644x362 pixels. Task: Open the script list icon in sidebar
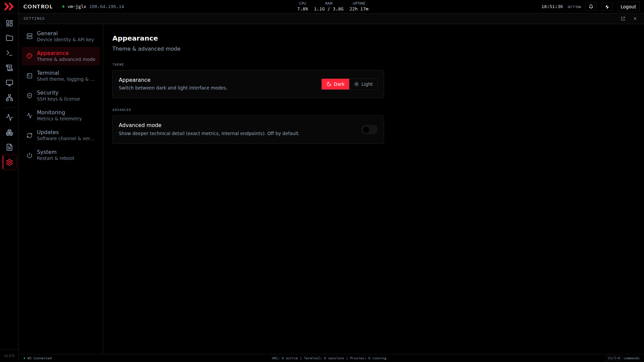(x=9, y=68)
